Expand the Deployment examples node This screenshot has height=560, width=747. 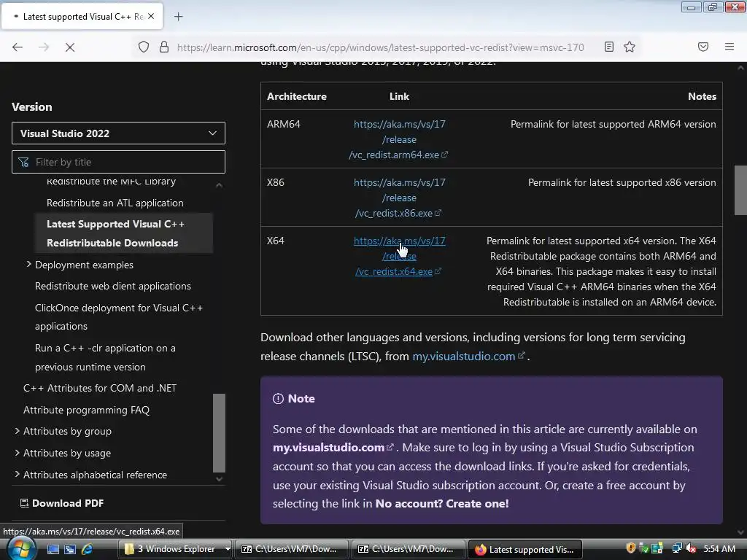coord(28,264)
